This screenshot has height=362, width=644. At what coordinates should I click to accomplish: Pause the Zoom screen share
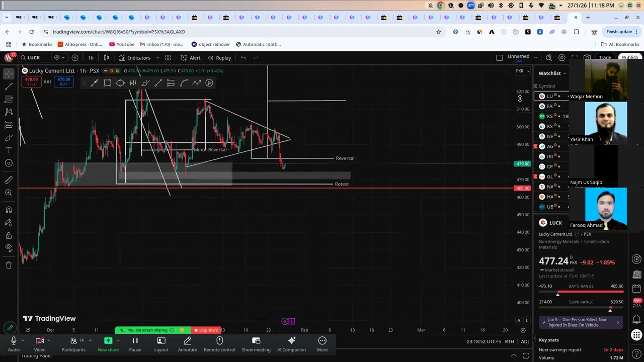(135, 344)
